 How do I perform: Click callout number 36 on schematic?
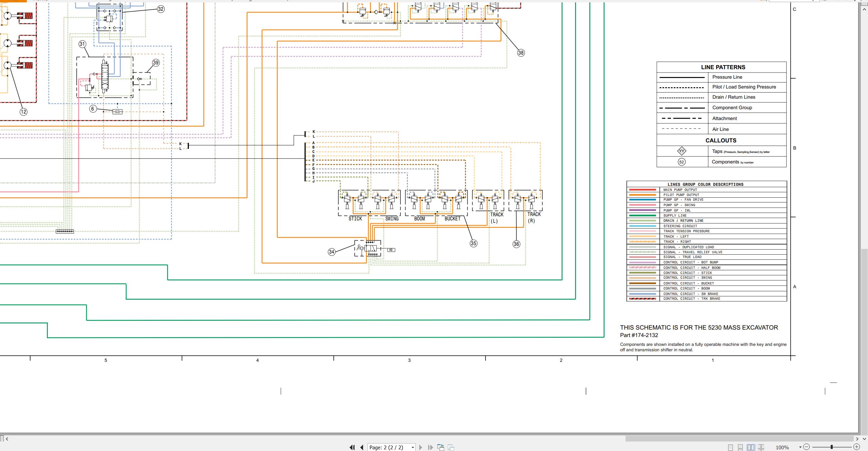[516, 244]
